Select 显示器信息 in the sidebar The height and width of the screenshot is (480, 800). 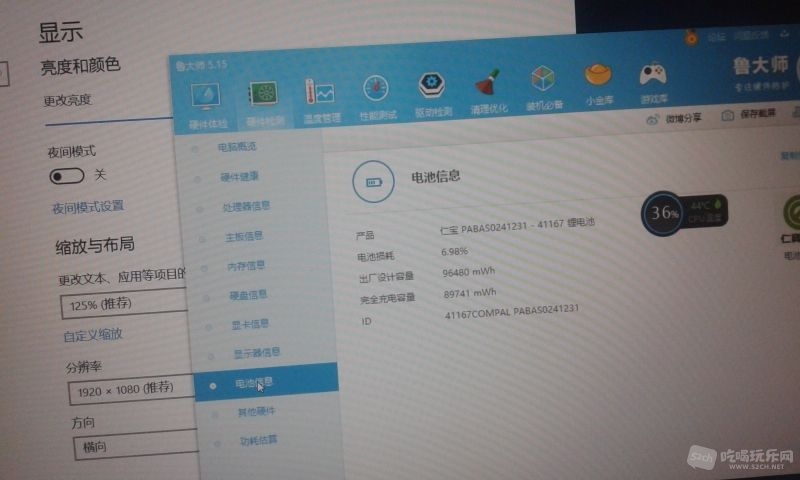[x=257, y=352]
